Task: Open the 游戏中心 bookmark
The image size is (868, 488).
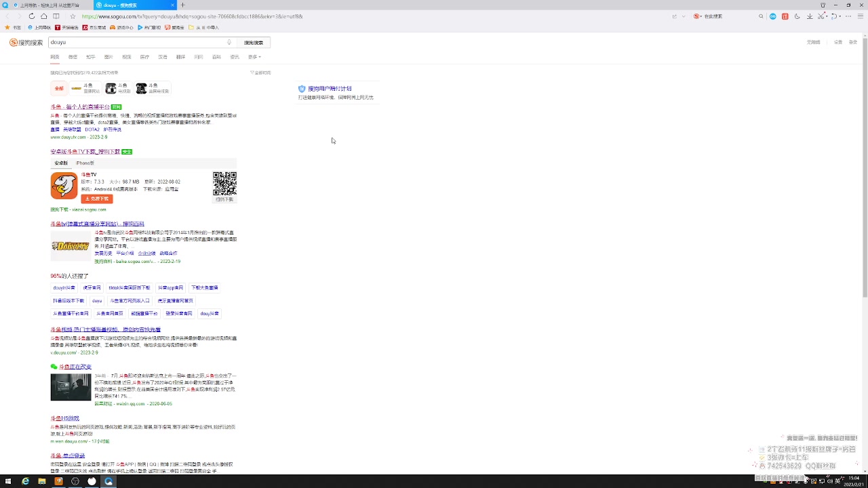Action: pos(122,28)
